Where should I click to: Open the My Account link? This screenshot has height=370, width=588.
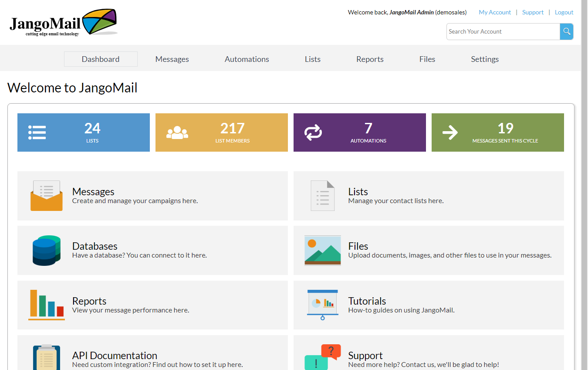pyautogui.click(x=495, y=12)
